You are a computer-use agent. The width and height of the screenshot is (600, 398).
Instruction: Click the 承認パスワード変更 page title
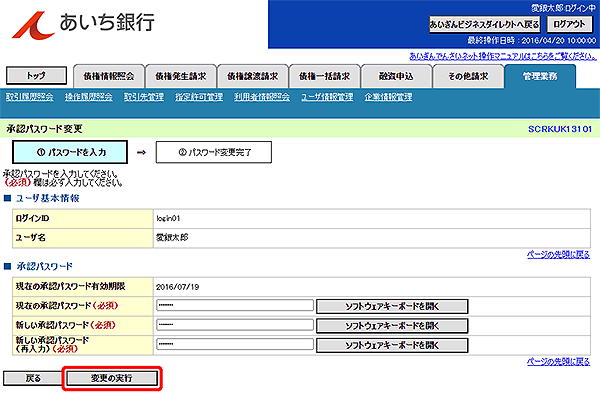(x=44, y=129)
